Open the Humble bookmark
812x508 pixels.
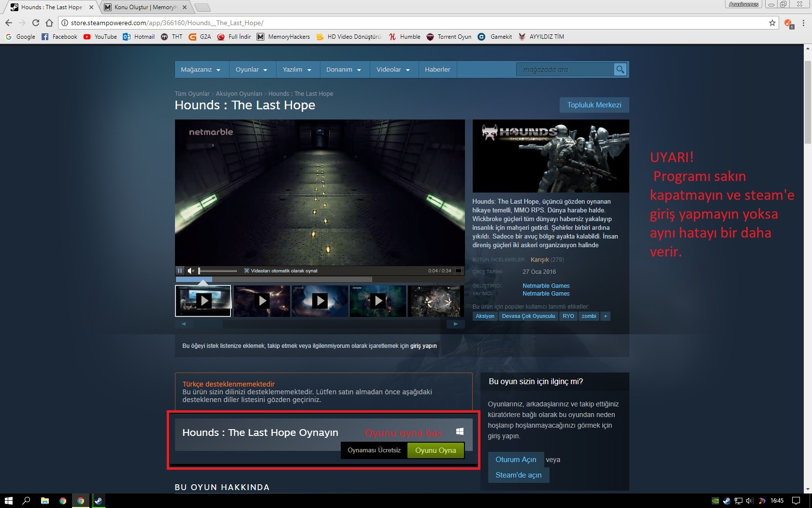pos(405,37)
